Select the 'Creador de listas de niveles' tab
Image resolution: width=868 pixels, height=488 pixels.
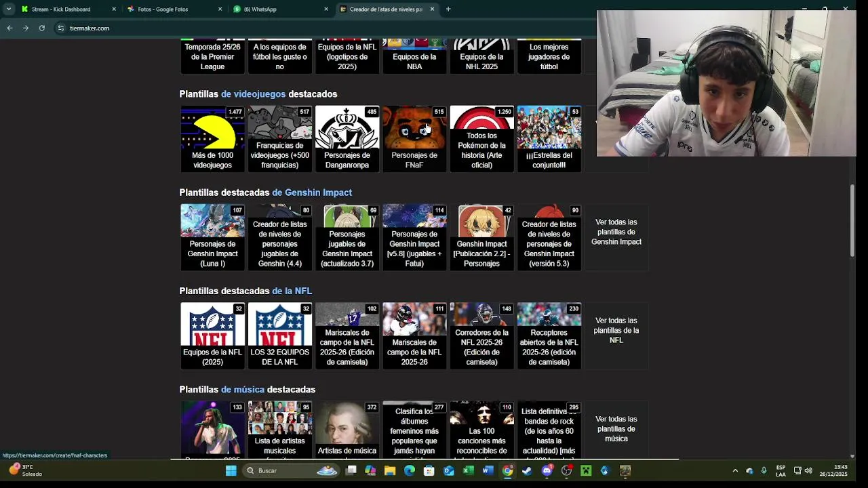[386, 9]
